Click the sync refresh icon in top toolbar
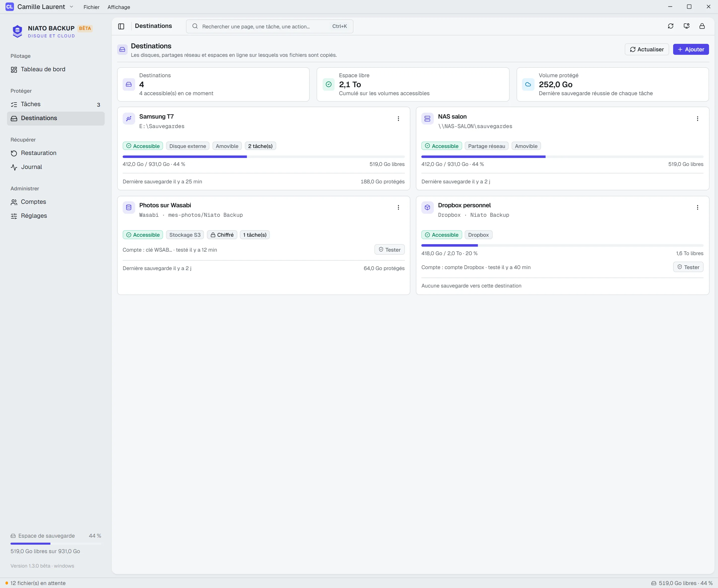 tap(671, 26)
